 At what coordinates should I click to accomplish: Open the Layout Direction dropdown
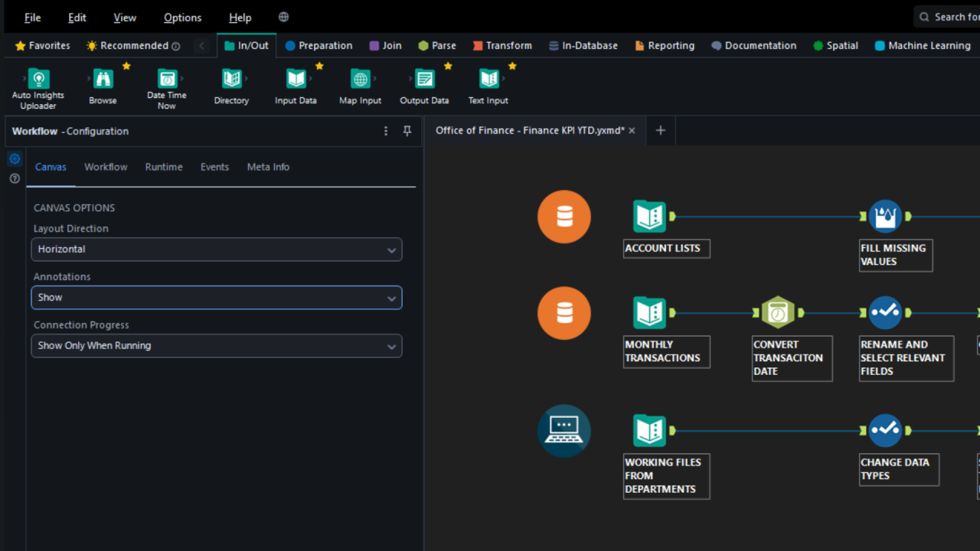[216, 249]
